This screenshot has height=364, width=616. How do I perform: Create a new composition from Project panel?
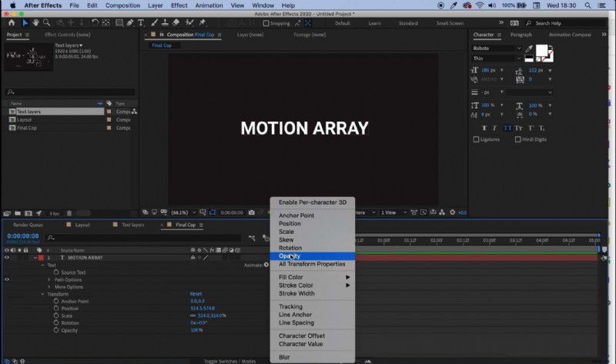[x=28, y=213]
